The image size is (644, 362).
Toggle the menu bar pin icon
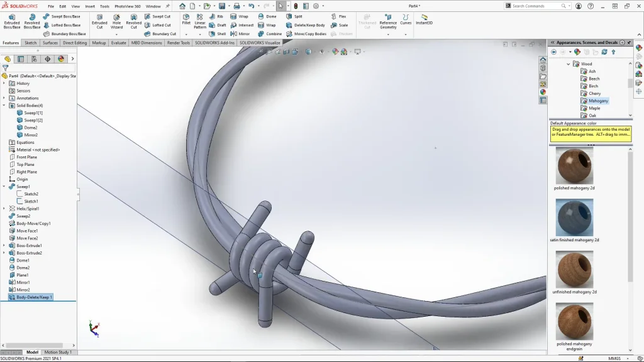[x=167, y=6]
